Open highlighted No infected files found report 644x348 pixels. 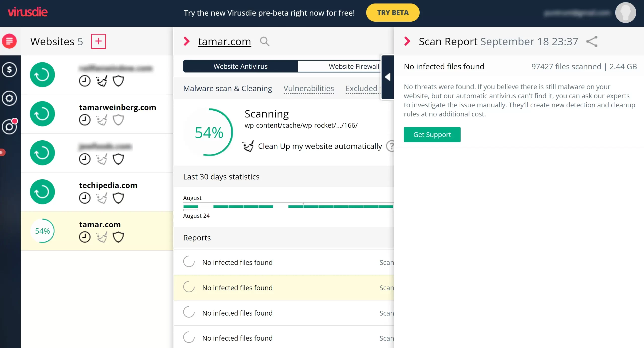(284, 288)
